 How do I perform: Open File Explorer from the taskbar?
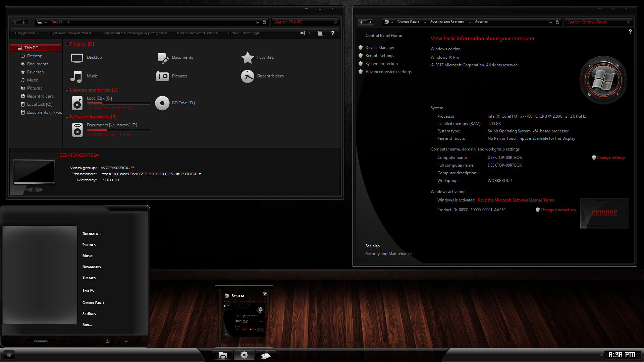point(222,355)
